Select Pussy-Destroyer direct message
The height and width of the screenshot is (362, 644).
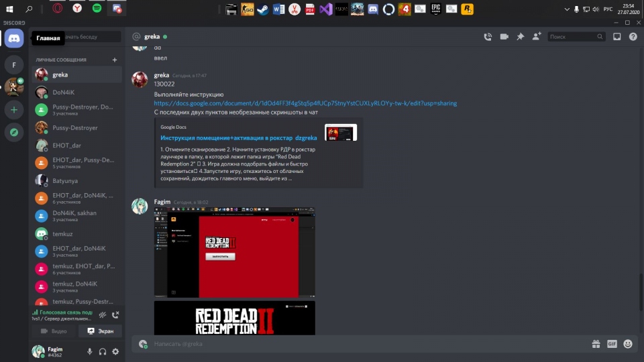click(x=77, y=127)
